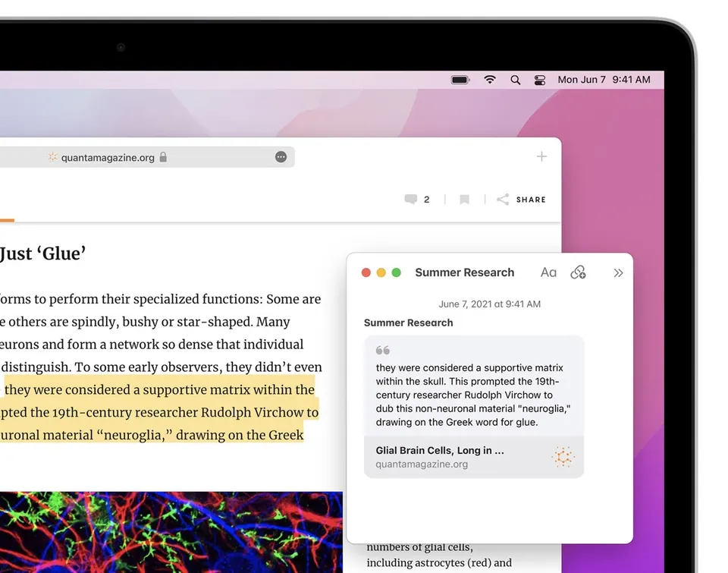Viewport: 728px width, 573px height.
Task: Open Spotlight search magnifier icon
Action: 515,80
